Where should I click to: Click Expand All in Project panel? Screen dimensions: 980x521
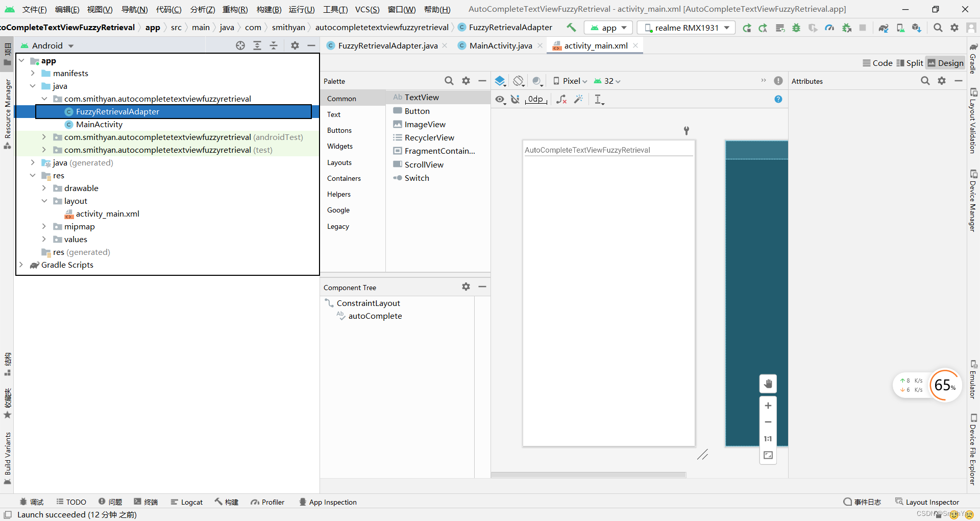coord(257,45)
